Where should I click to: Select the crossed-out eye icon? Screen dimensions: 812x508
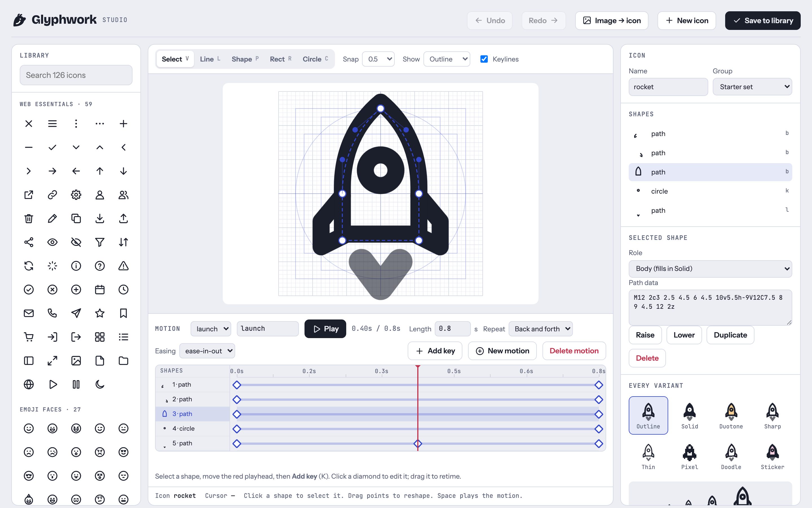[76, 242]
